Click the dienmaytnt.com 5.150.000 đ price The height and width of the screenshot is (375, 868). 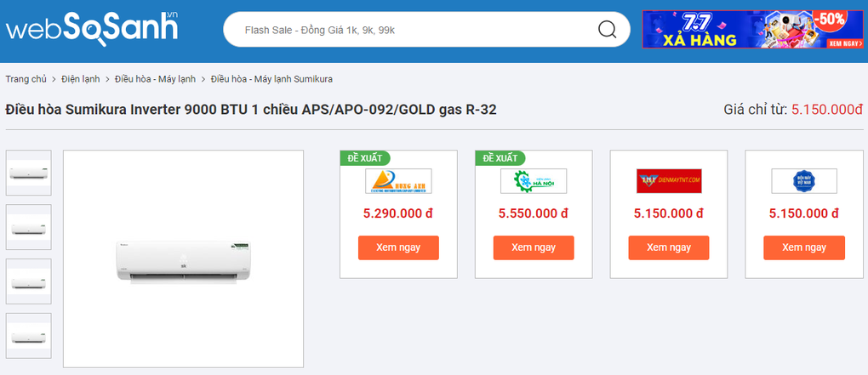click(x=669, y=213)
